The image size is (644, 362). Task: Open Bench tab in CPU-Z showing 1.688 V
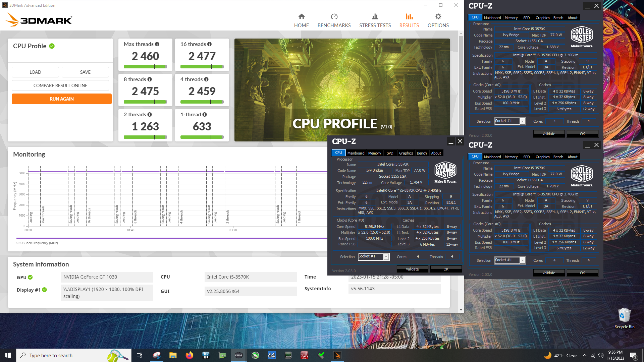click(x=558, y=18)
